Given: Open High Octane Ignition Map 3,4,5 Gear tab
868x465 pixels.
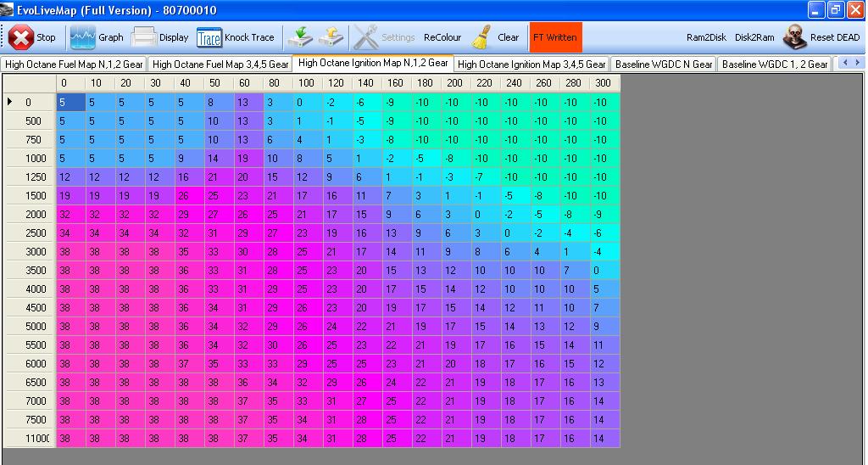Looking at the screenshot, I should pyautogui.click(x=531, y=64).
